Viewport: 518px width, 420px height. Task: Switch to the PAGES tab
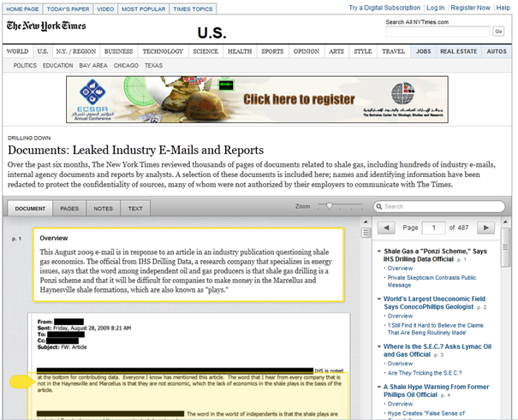click(x=69, y=209)
